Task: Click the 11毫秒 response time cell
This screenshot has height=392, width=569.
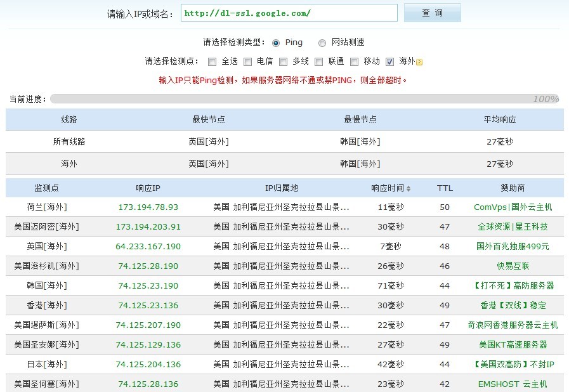Action: [x=391, y=207]
